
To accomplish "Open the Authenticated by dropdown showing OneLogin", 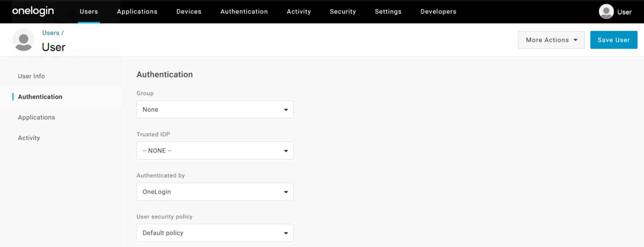I will (215, 192).
